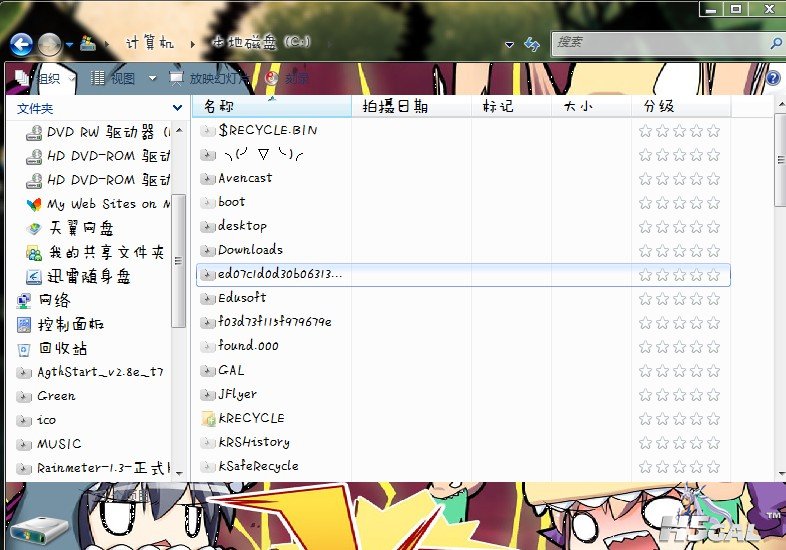
Task: Click third rating star on GAL row
Action: (x=680, y=372)
